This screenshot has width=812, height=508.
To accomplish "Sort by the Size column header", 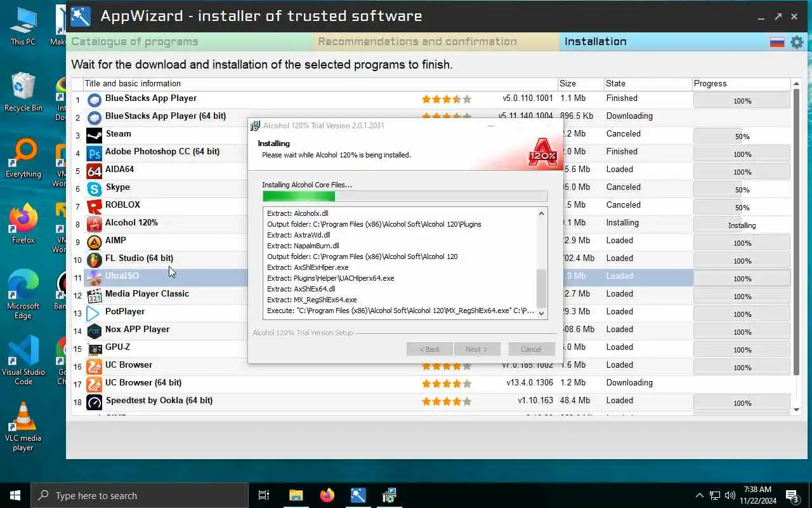I will [580, 84].
